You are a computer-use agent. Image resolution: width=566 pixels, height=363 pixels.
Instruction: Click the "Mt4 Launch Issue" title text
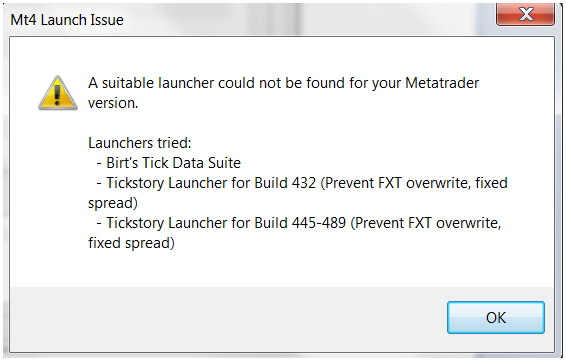pyautogui.click(x=67, y=20)
